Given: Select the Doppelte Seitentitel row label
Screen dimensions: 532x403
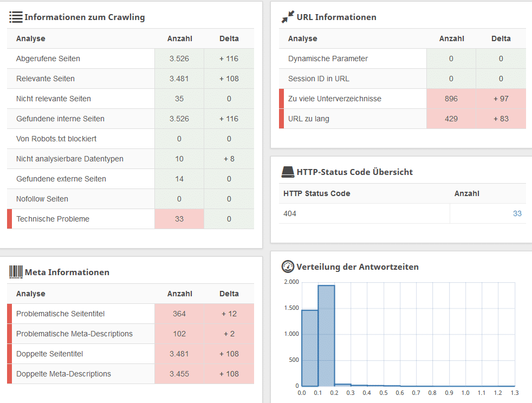Looking at the screenshot, I should pos(49,354).
